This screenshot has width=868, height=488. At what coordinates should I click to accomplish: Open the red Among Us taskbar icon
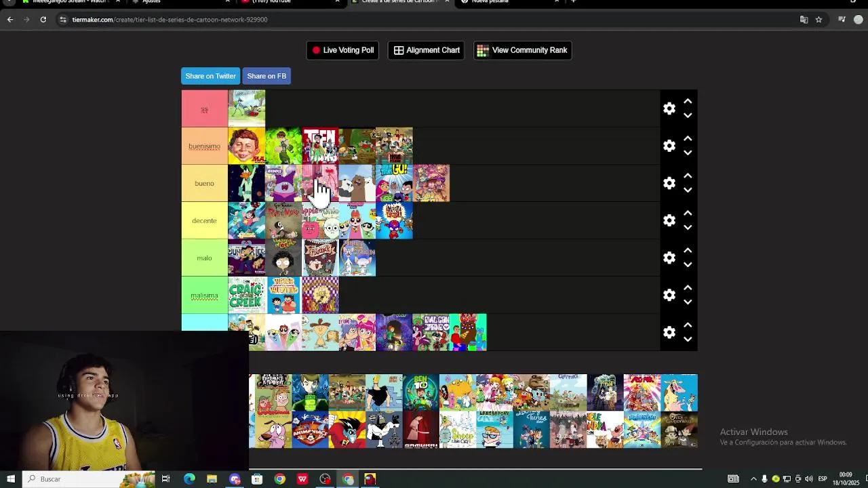pos(370,479)
